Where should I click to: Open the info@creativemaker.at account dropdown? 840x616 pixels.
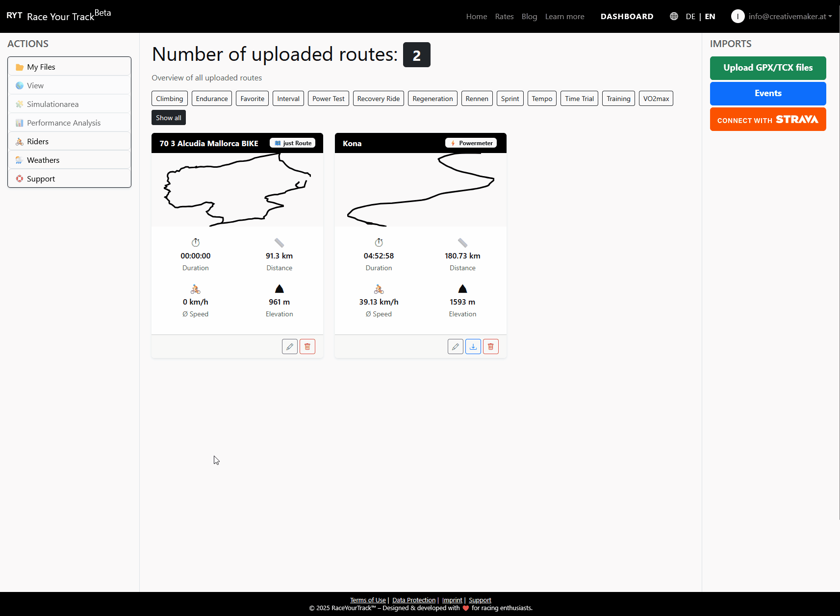point(787,16)
